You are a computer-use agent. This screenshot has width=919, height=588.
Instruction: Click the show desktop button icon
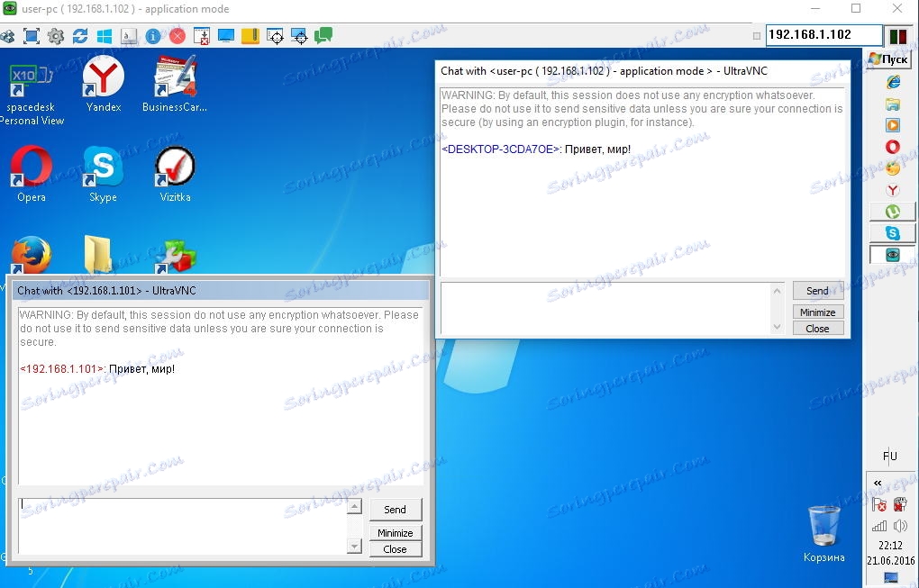point(891,577)
